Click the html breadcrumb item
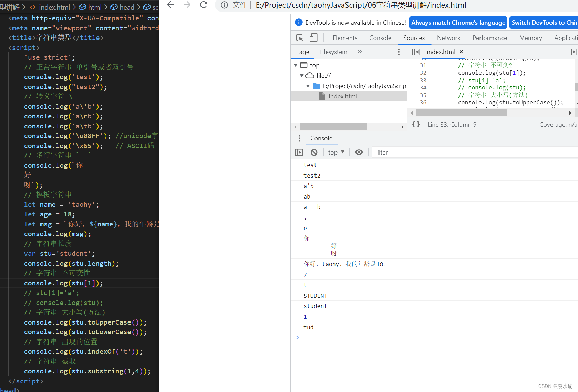Image resolution: width=578 pixels, height=392 pixels. [x=95, y=7]
